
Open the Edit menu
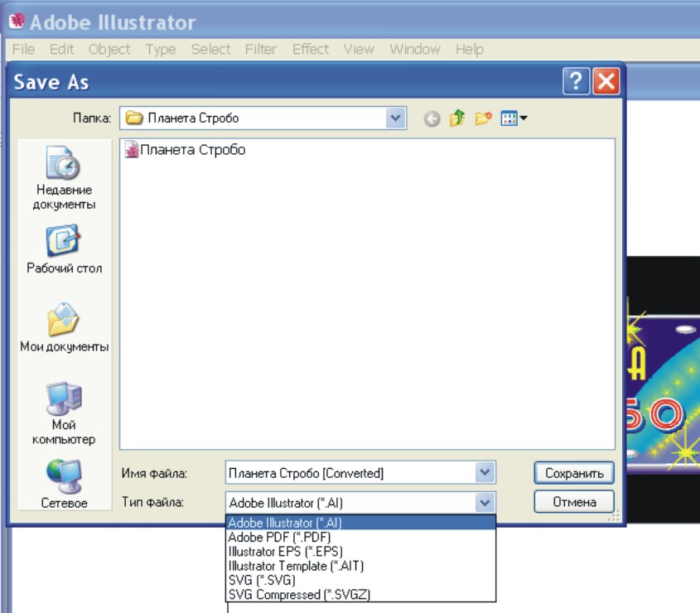[61, 49]
